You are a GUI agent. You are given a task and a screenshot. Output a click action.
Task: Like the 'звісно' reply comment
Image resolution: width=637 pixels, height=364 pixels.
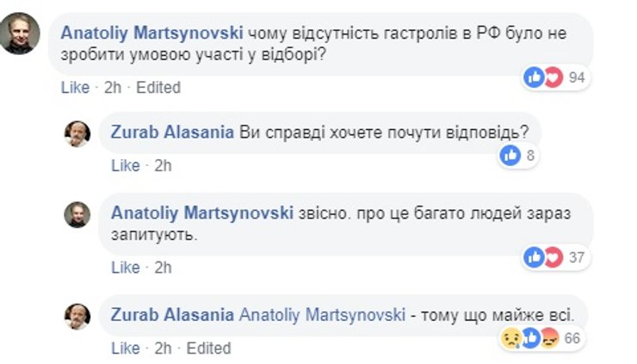tap(126, 268)
